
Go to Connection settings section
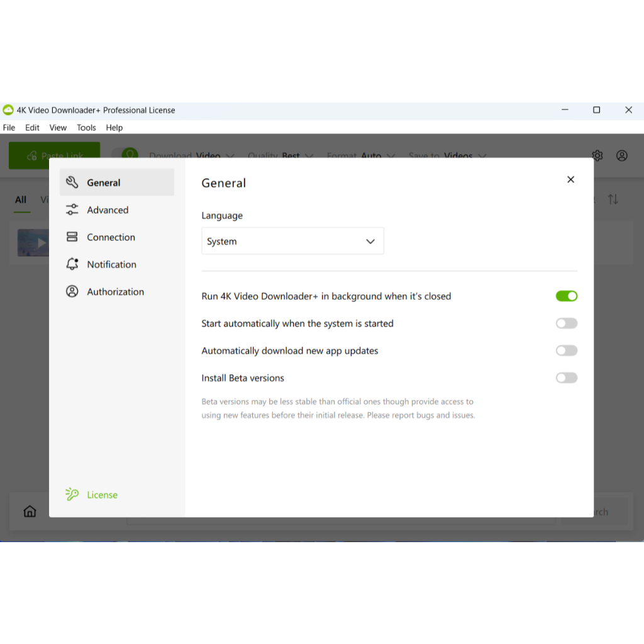tap(117, 237)
